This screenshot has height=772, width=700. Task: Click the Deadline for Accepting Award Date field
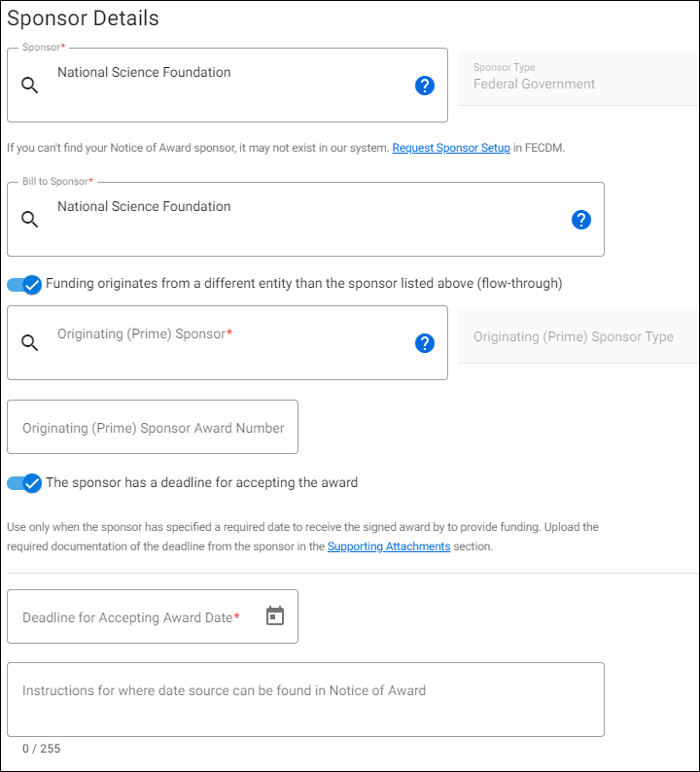tap(136, 616)
